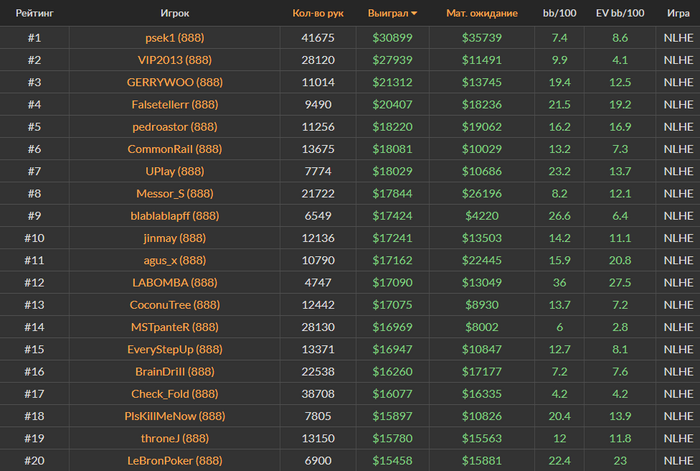
Task: Select rank cell #14
Action: tap(34, 327)
